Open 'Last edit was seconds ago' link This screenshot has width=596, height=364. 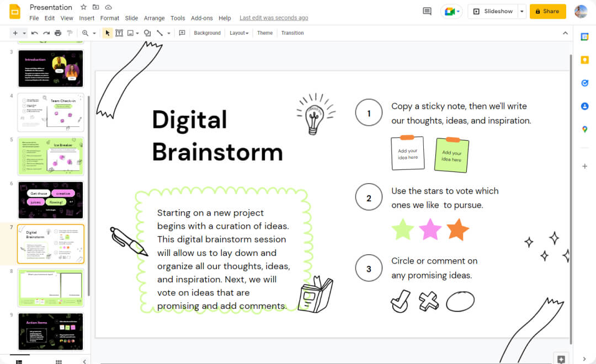274,18
